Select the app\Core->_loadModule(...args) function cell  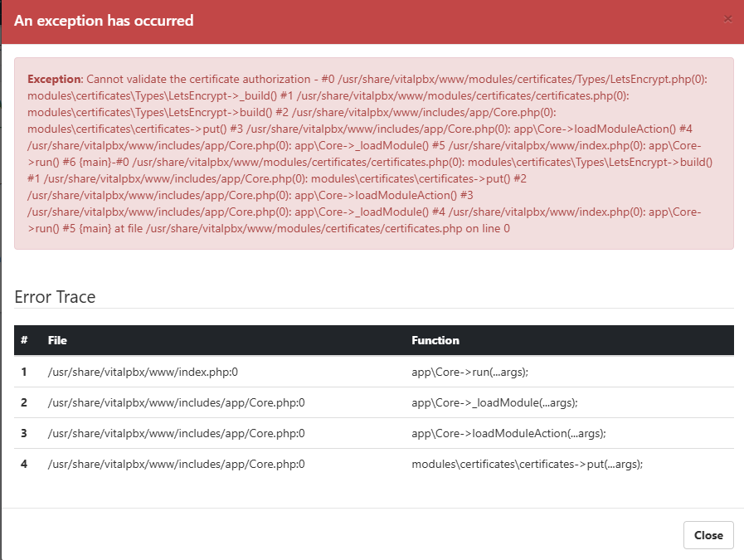(494, 402)
